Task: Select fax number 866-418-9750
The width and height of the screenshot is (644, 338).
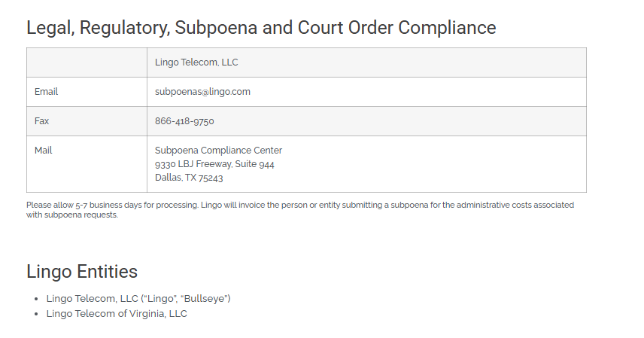Action: pos(184,121)
